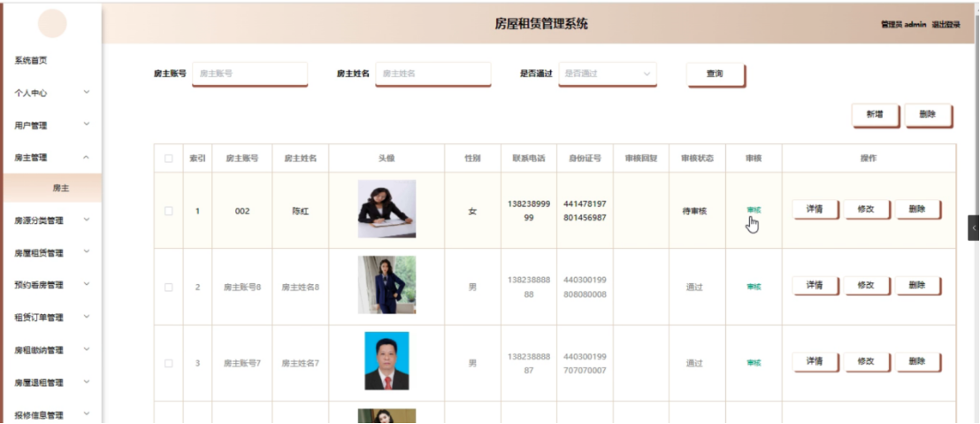Screen dimensions: 980x424
Task: Expand the 房屋租赁管理 menu
Action: [52, 252]
